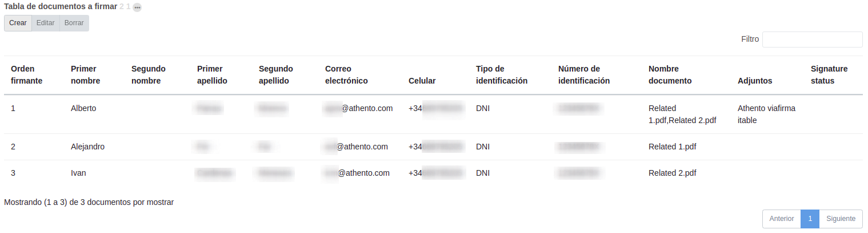This screenshot has height=233, width=868.
Task: Sort table by Celular column header
Action: (x=422, y=81)
